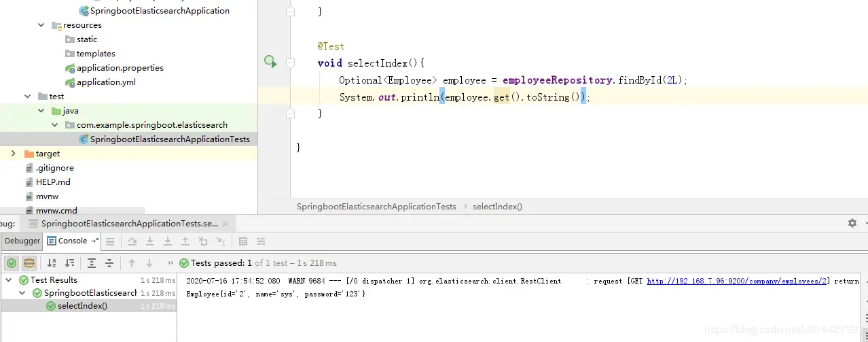Click Show Execution Point icon
This screenshot has height=342, width=868.
point(110,241)
